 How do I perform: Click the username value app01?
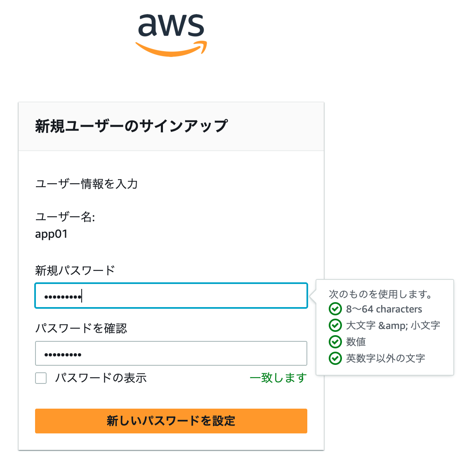coord(51,234)
